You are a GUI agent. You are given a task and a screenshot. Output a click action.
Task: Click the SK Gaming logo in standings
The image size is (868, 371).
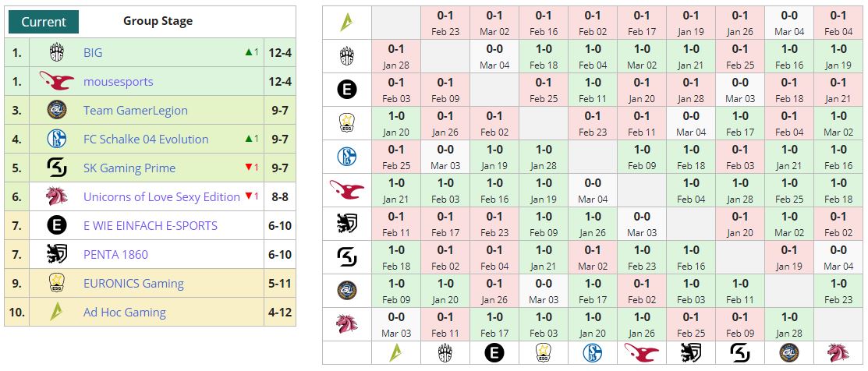56,168
